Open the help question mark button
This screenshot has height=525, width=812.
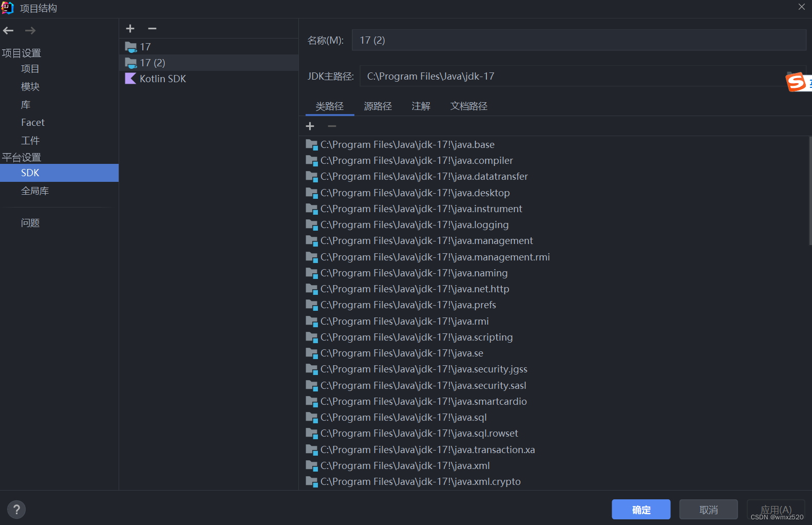[x=16, y=510]
